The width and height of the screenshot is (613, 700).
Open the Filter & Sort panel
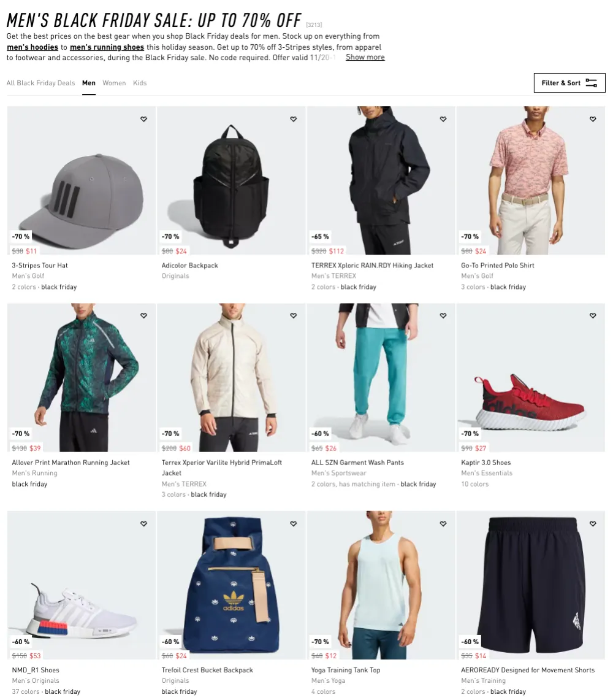tap(569, 83)
